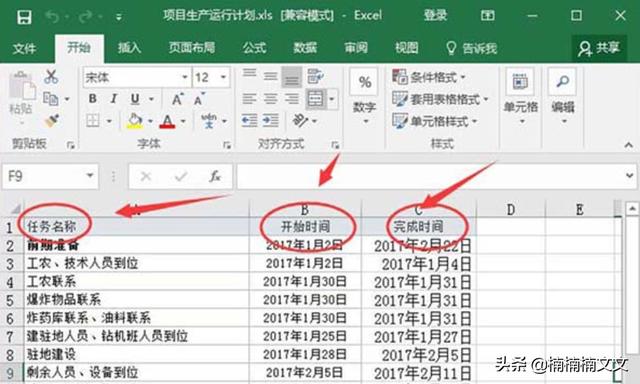Toggle Underline formatting
The width and height of the screenshot is (640, 384).
pyautogui.click(x=135, y=99)
